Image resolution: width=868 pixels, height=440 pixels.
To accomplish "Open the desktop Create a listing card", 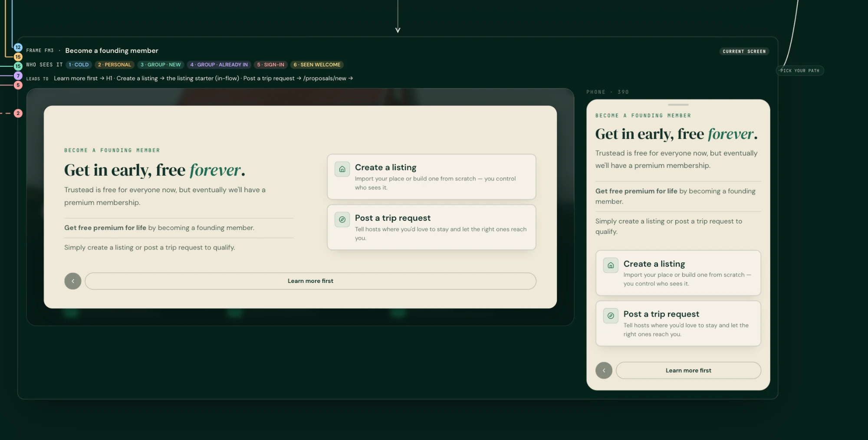I will click(431, 177).
